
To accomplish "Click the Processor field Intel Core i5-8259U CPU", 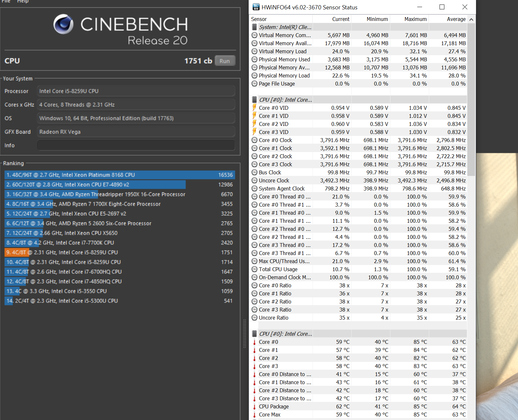I will 136,91.
